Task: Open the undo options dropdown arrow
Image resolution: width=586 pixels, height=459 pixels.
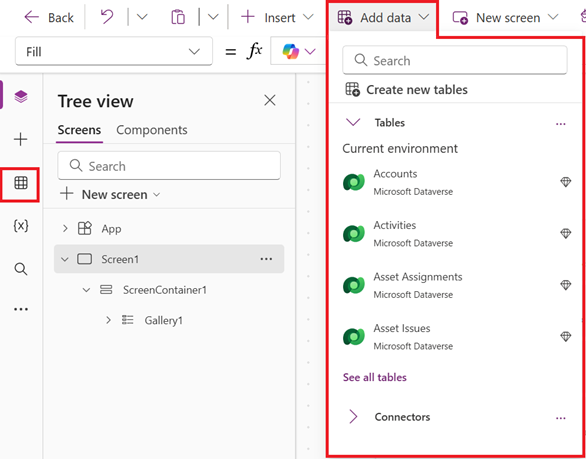Action: (x=142, y=17)
